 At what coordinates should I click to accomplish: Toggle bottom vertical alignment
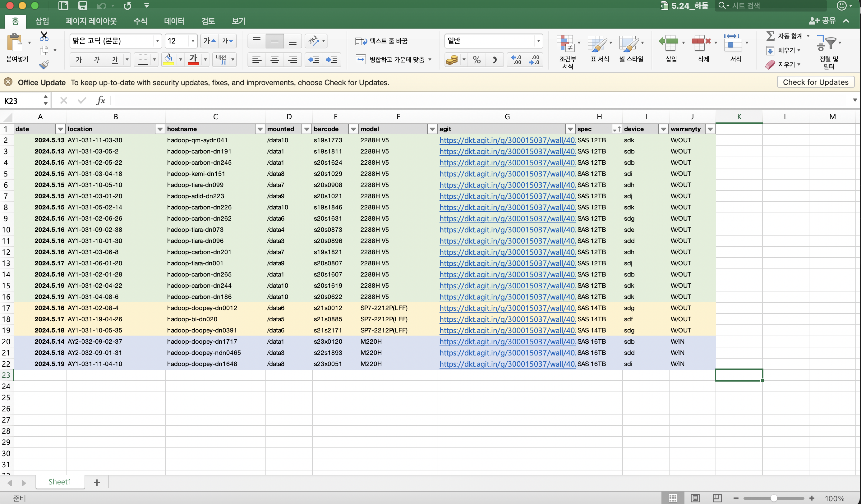(x=292, y=41)
